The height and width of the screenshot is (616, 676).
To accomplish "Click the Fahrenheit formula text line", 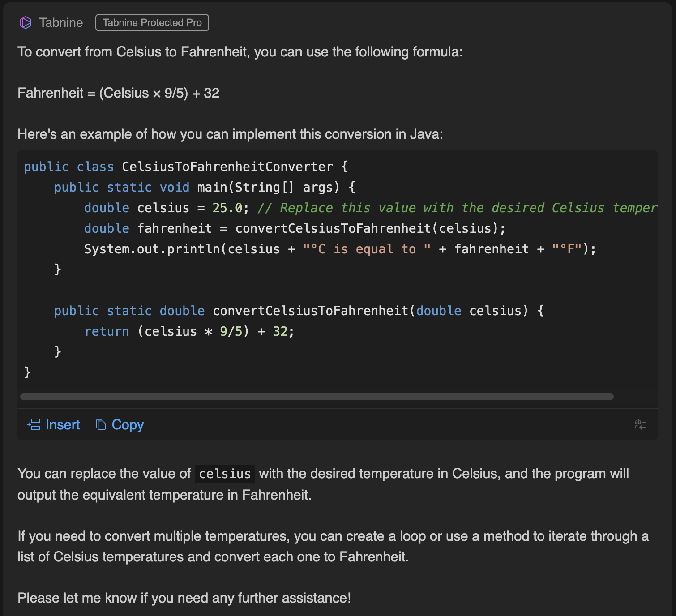I will click(118, 93).
